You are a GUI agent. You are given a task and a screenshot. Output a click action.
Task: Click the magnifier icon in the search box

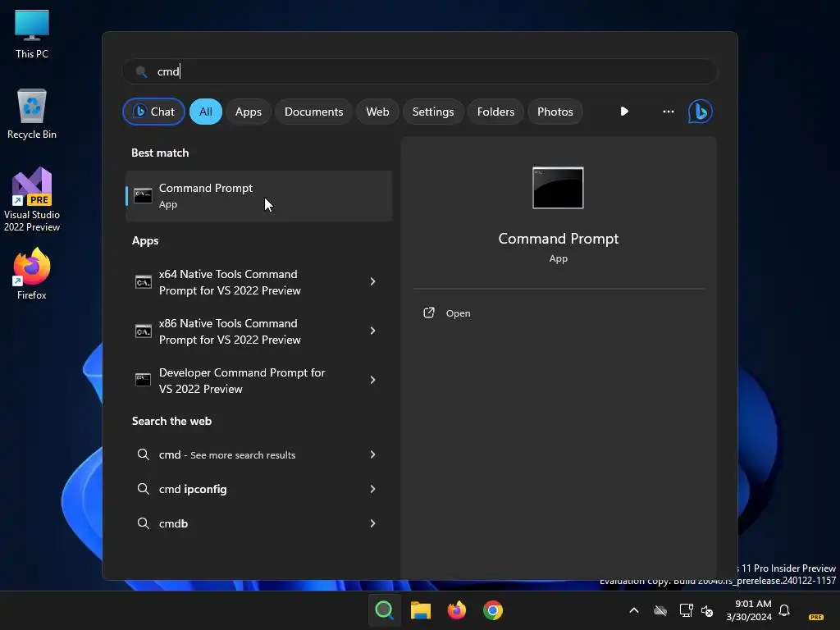[141, 72]
